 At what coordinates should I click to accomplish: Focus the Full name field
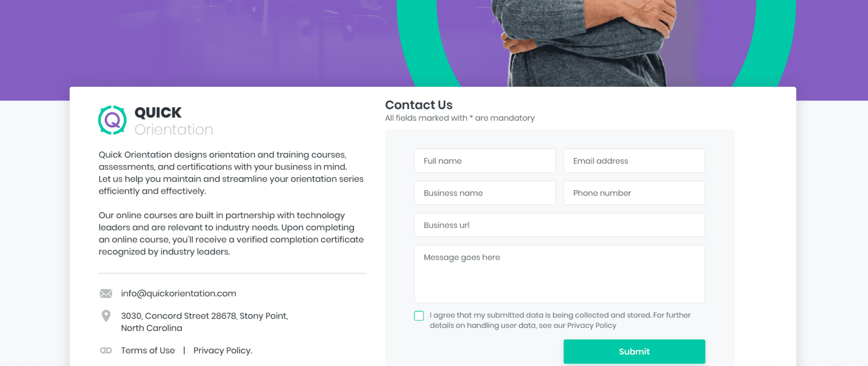484,161
